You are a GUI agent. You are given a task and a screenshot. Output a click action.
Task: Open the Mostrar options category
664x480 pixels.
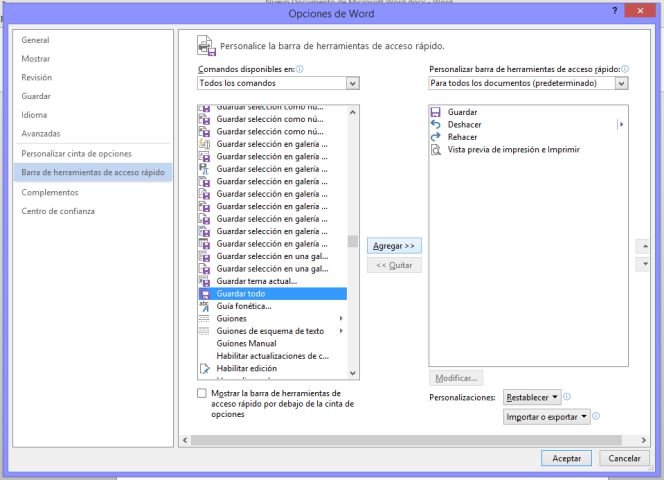click(x=36, y=59)
